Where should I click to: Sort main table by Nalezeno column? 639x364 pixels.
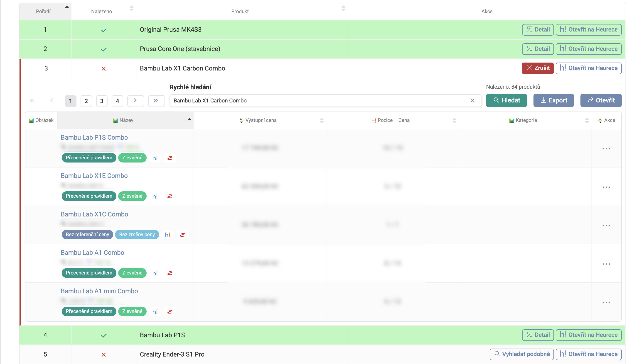coord(131,9)
